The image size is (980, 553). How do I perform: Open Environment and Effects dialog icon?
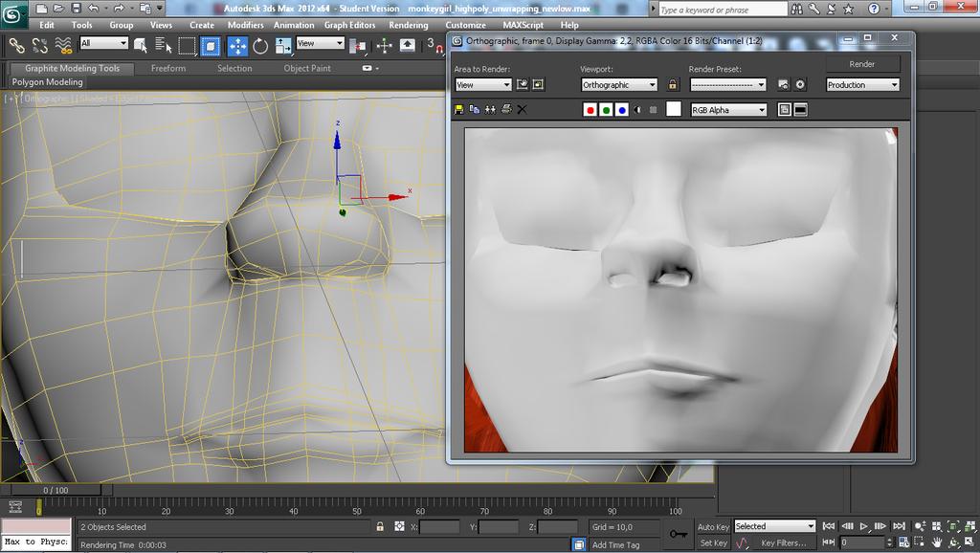pos(800,84)
